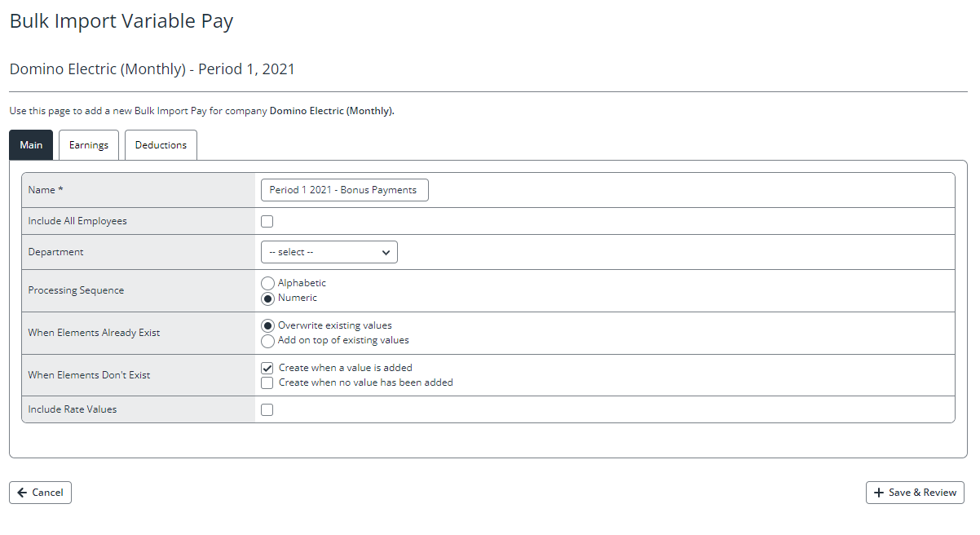Choose Overwrite existing values option

[267, 325]
